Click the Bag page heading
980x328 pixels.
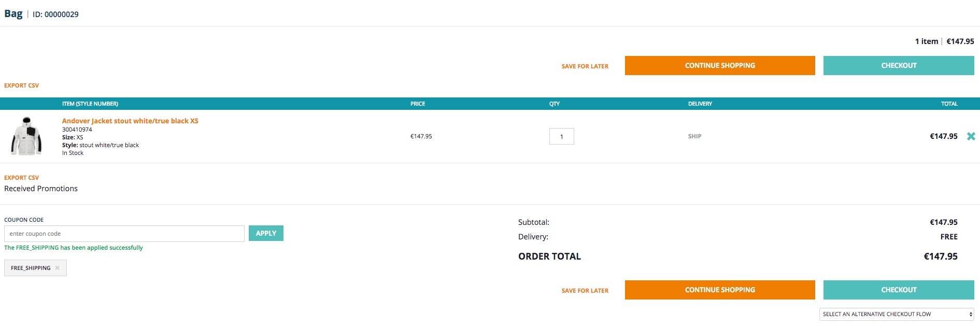pos(13,13)
